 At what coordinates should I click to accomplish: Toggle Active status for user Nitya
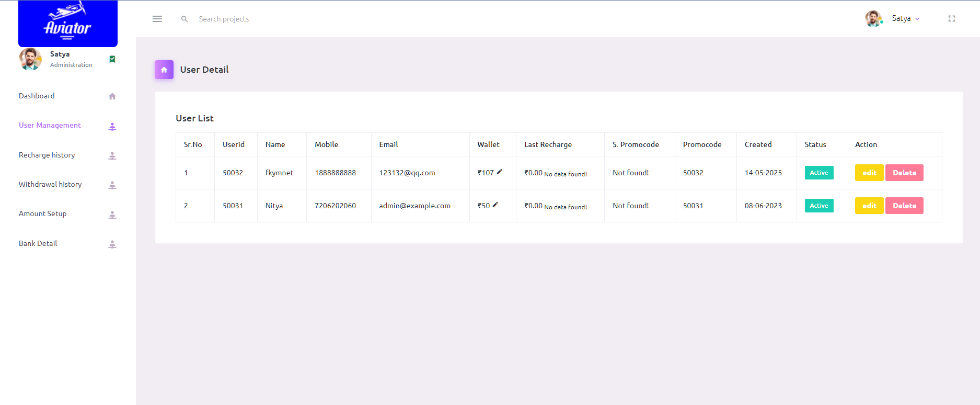coord(818,206)
